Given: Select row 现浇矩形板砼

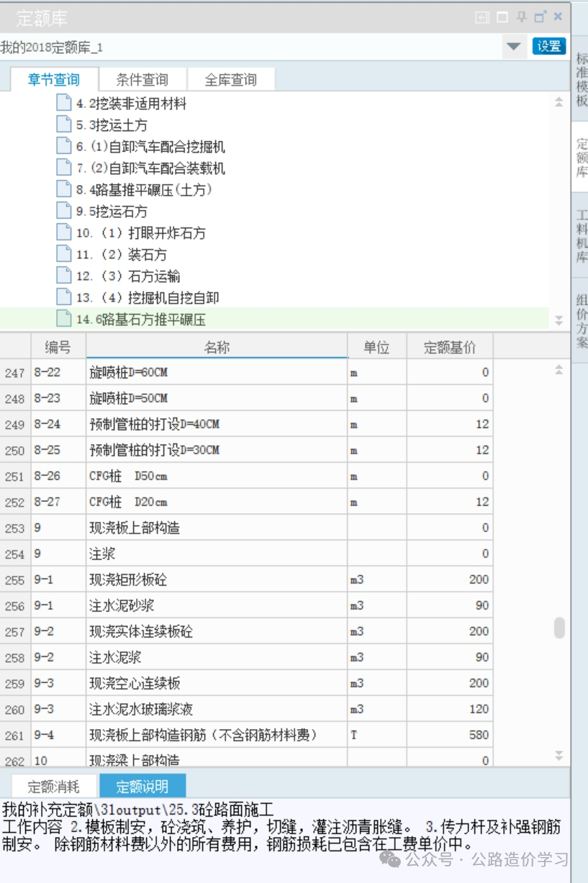Looking at the screenshot, I should tap(247, 580).
